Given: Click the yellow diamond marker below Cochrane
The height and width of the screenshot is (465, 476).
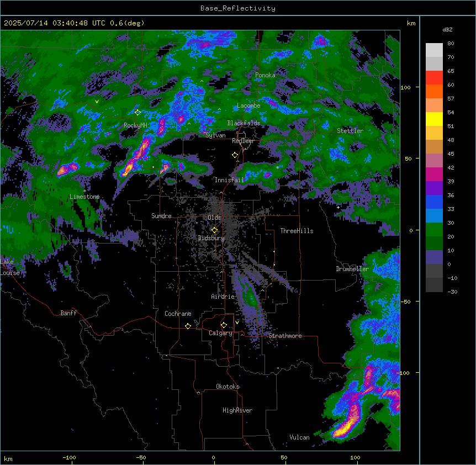Looking at the screenshot, I should 188,326.
